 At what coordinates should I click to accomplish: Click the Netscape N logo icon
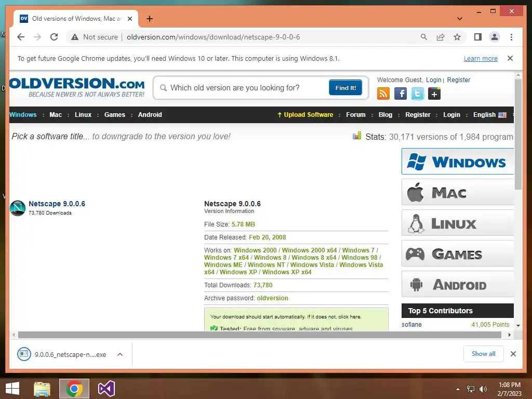[x=18, y=208]
